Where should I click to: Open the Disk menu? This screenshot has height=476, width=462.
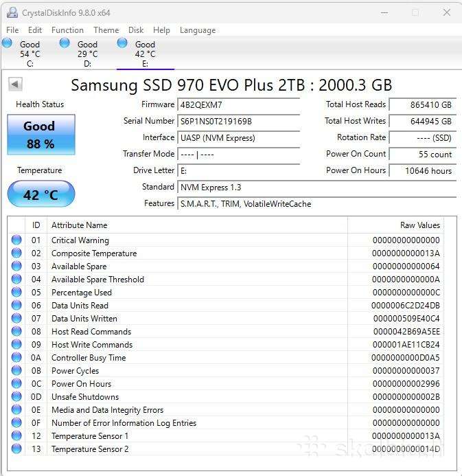(136, 30)
